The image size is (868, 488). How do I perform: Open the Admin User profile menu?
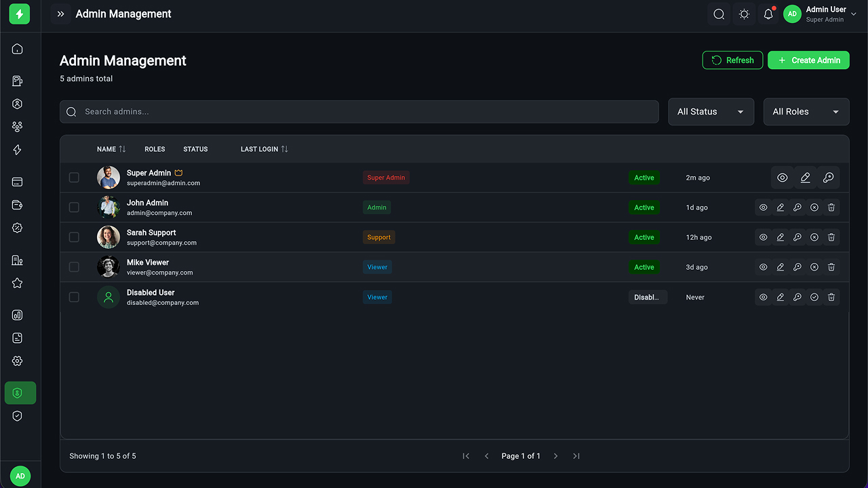[x=820, y=14]
